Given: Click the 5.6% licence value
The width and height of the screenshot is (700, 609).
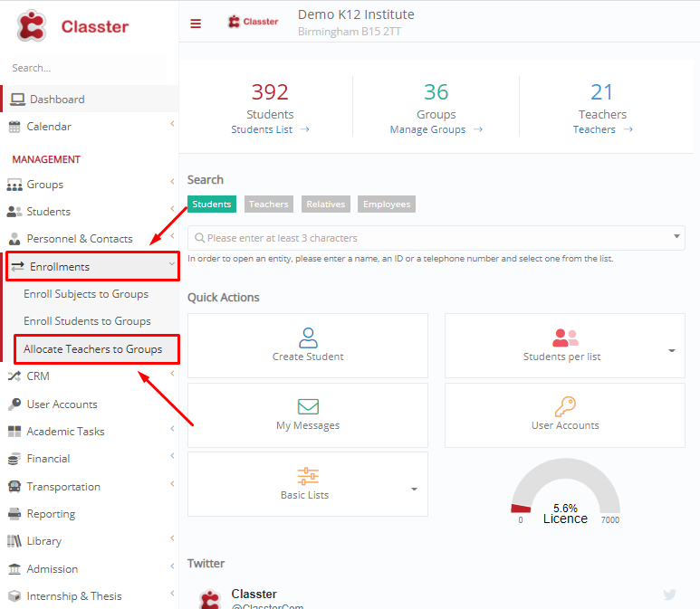Looking at the screenshot, I should (565, 508).
